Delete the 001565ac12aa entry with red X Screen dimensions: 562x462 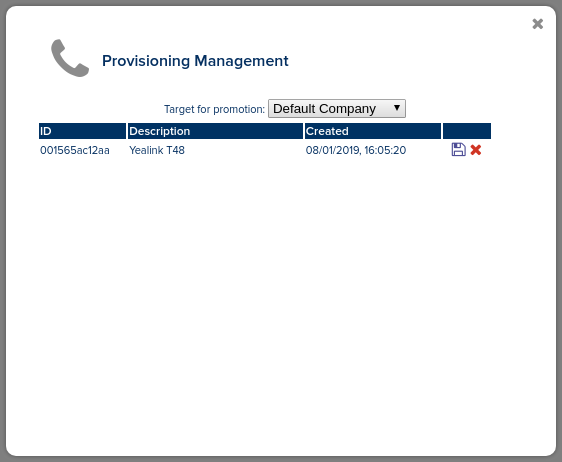coord(476,150)
